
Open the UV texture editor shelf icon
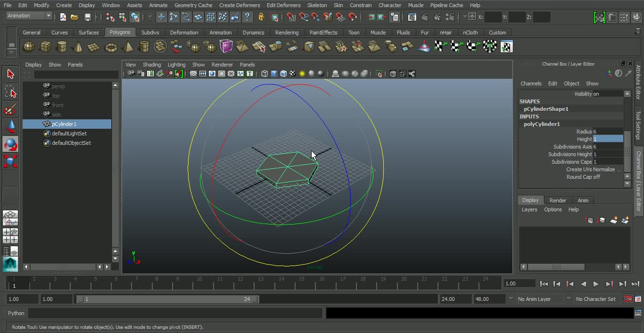[506, 47]
